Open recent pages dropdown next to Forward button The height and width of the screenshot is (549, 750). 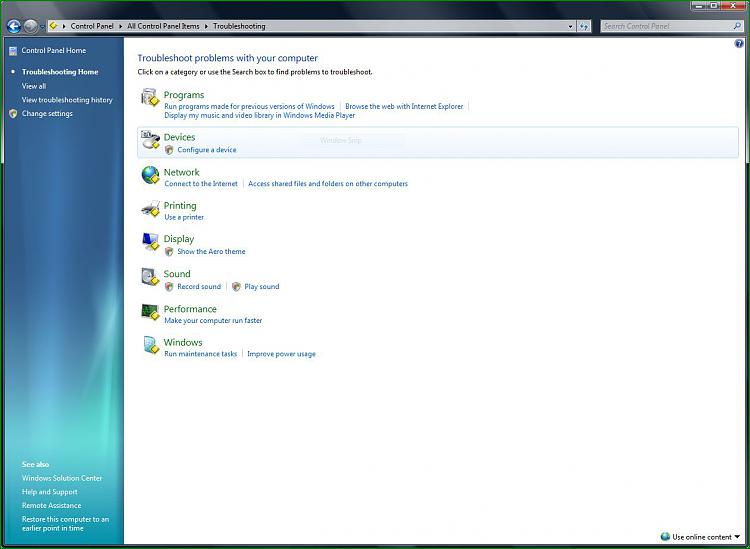pos(42,26)
